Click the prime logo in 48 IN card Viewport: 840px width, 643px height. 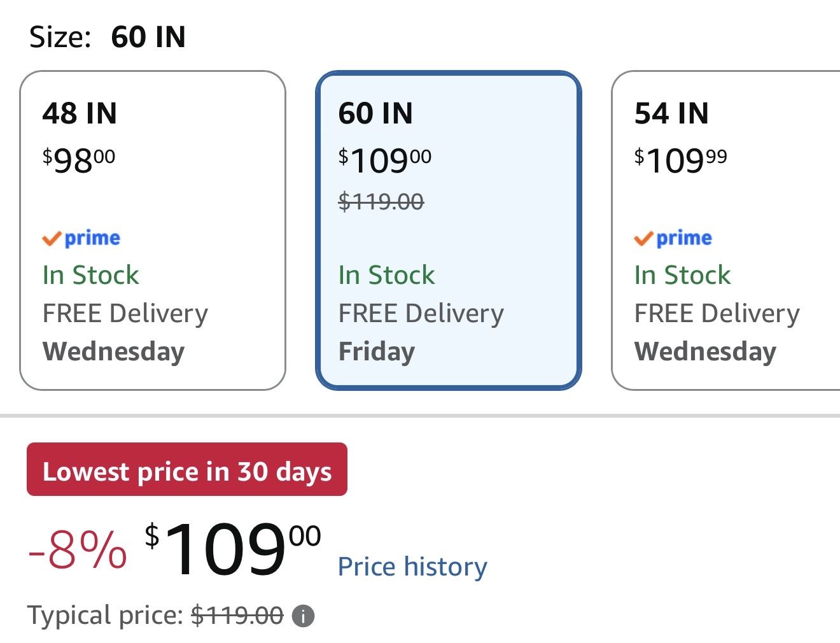(81, 238)
